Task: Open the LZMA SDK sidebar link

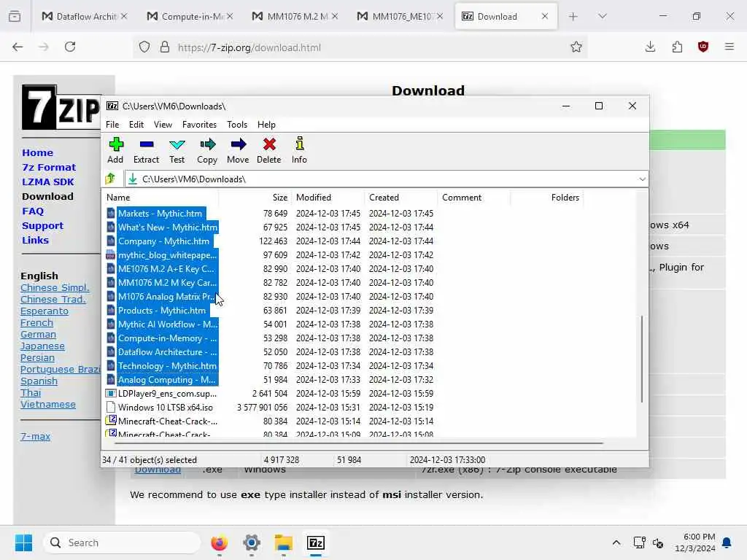Action: (48, 182)
